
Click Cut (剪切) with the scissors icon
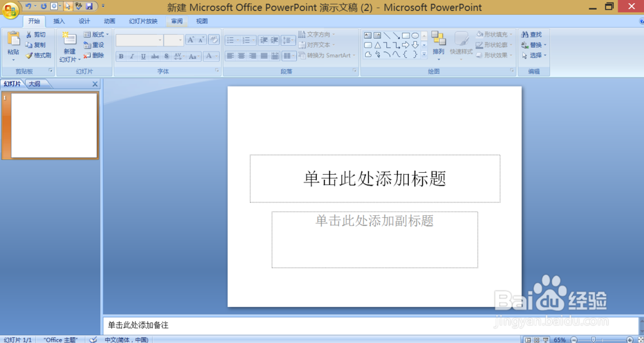click(x=35, y=35)
